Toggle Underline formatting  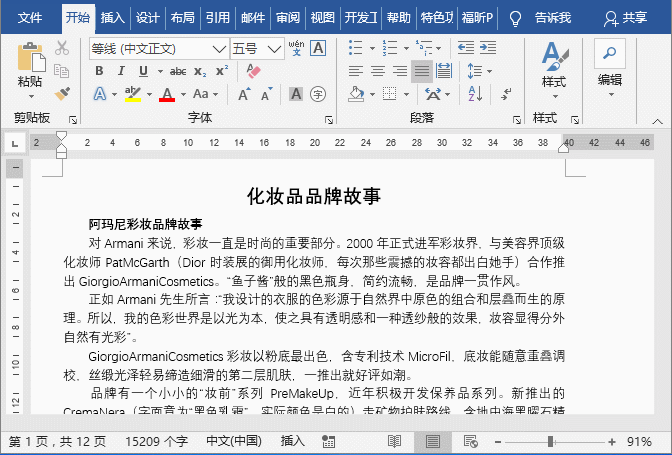[144, 71]
